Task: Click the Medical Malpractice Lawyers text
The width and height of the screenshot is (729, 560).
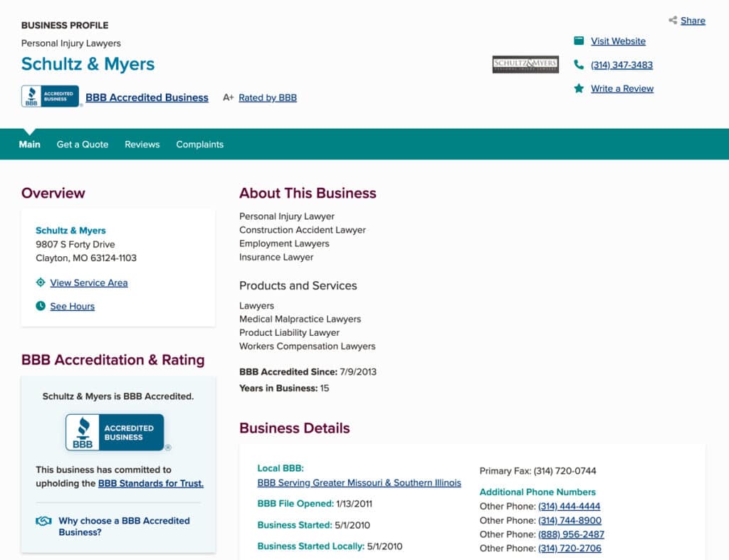Action: pyautogui.click(x=300, y=319)
